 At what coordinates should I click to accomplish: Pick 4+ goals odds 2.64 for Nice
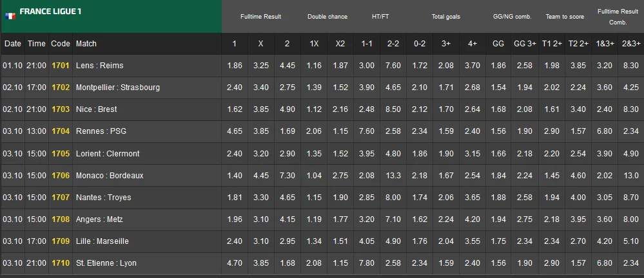[x=473, y=109]
